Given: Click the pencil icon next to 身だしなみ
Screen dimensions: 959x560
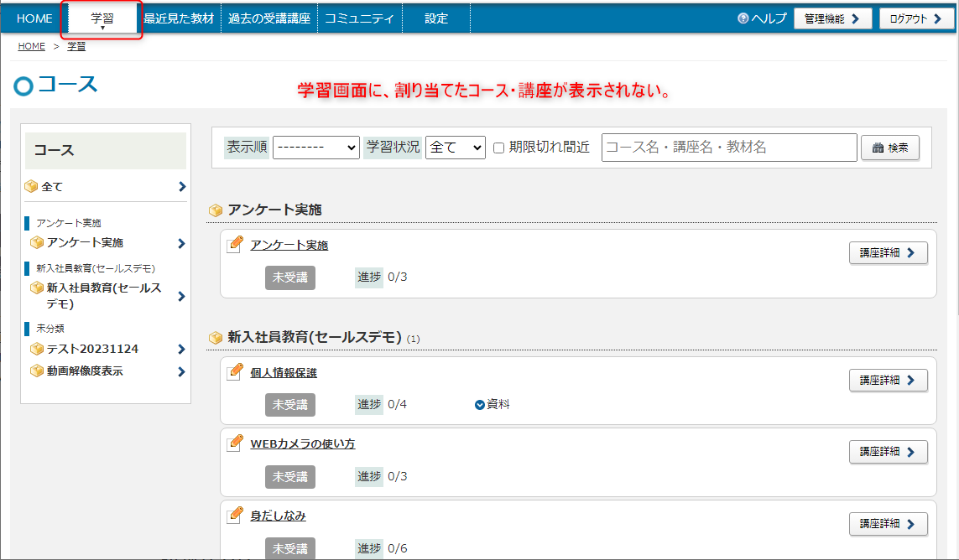Looking at the screenshot, I should pyautogui.click(x=236, y=515).
